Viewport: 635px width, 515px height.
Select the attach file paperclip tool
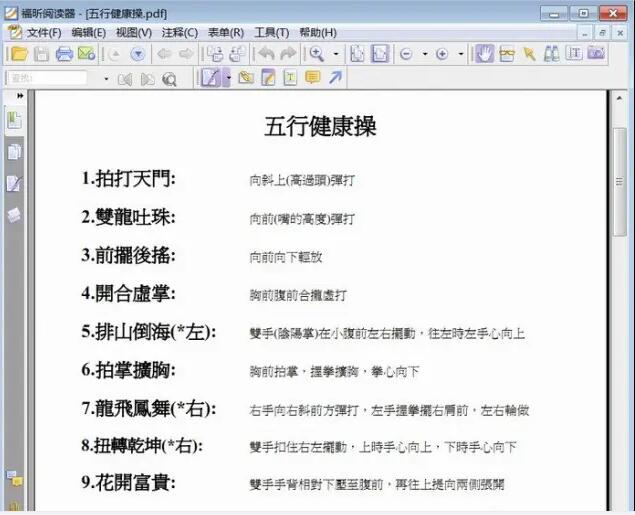click(245, 77)
